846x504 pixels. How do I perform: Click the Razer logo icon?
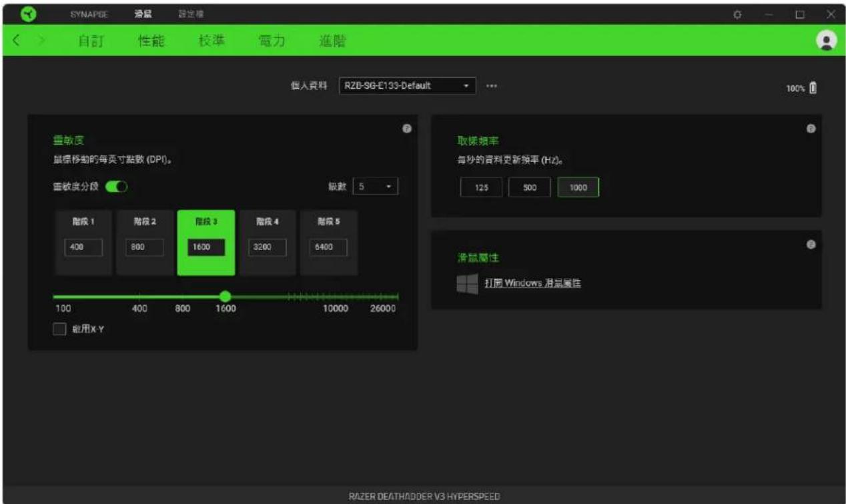pos(29,13)
